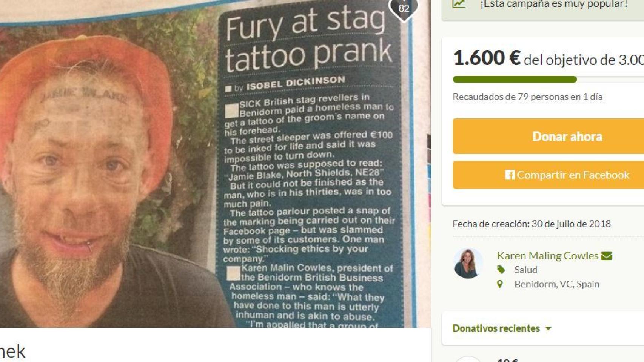Click the Facebook logo in the share button
644x362 pixels.
point(510,175)
